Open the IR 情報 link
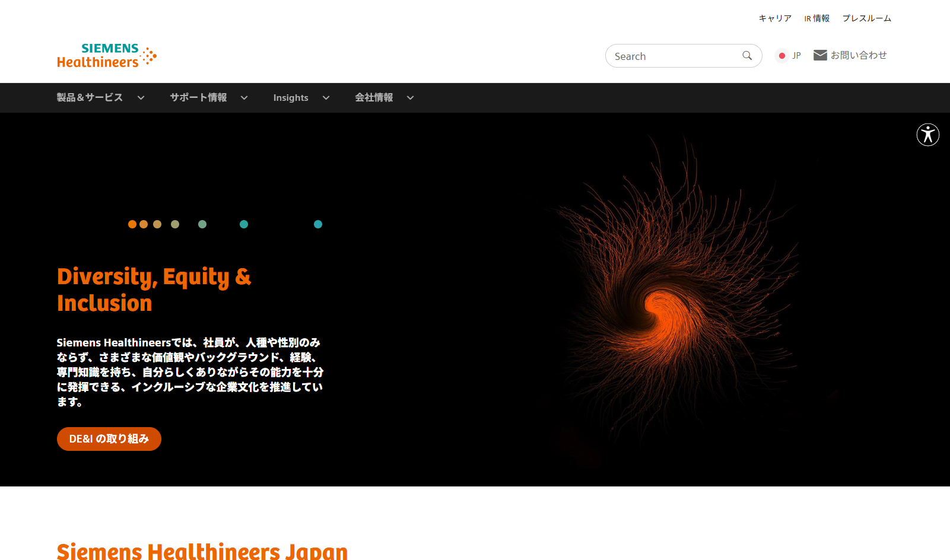The height and width of the screenshot is (560, 950). (816, 18)
